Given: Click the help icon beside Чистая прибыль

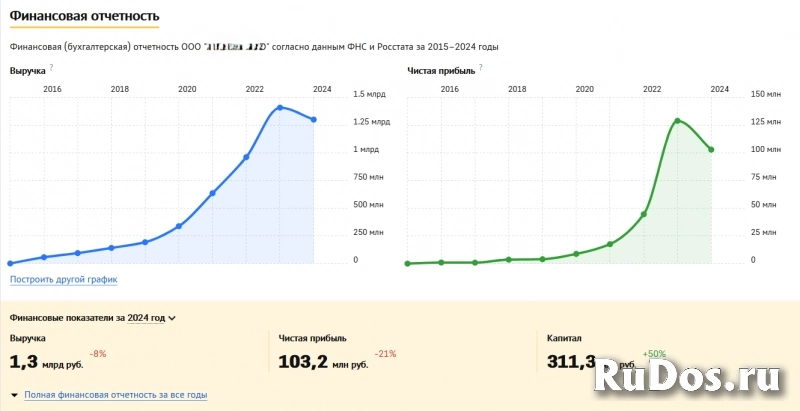Looking at the screenshot, I should pyautogui.click(x=483, y=68).
